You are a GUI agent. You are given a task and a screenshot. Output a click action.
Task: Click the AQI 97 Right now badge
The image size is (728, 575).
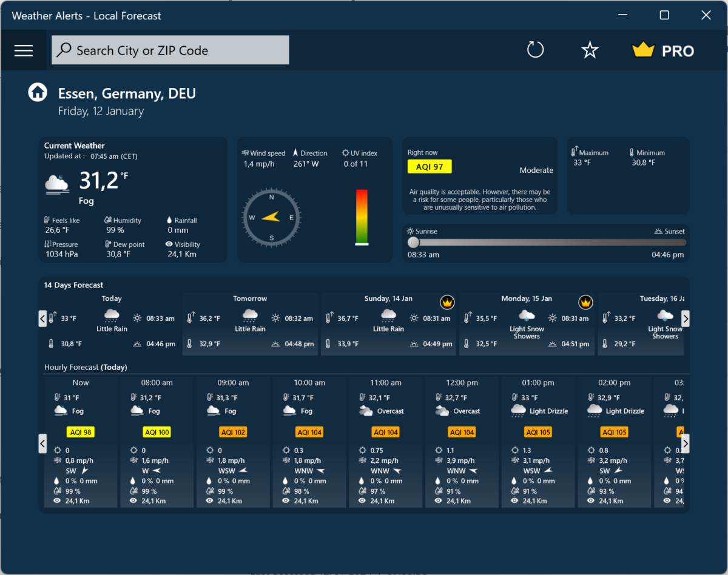[430, 166]
